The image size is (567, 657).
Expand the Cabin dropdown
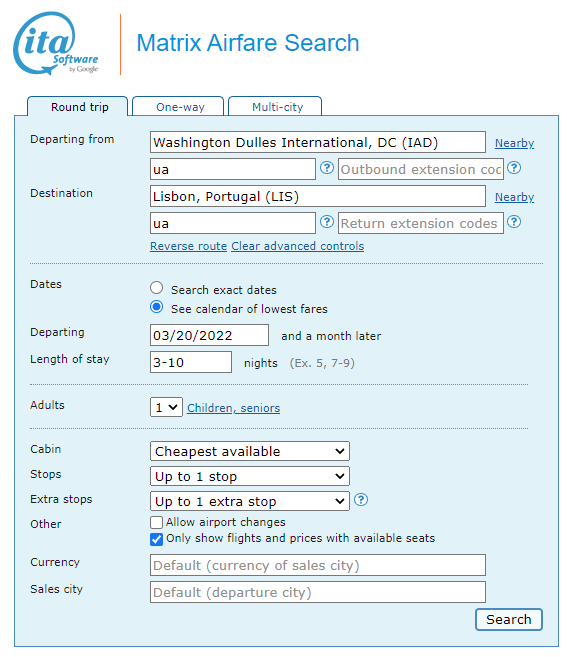point(250,451)
